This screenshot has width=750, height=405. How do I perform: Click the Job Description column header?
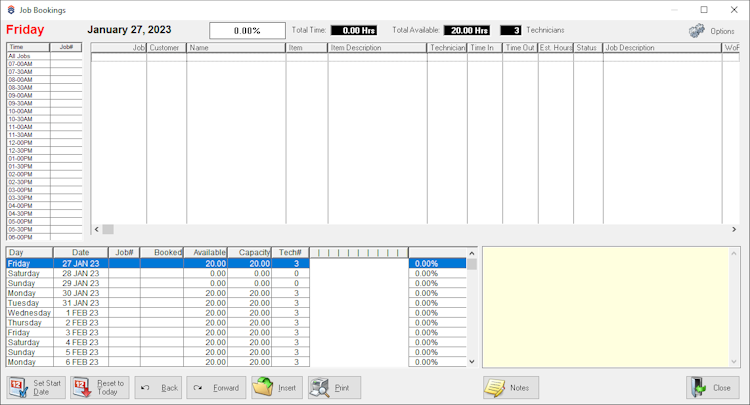coord(662,48)
